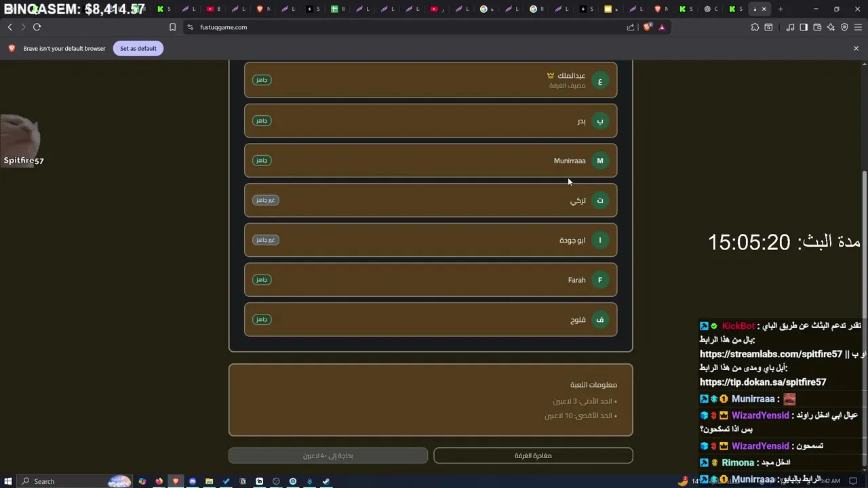Screen dimensions: 868x488
Task: Click the جاهز badge in Munirraaa row
Action: [262, 161]
